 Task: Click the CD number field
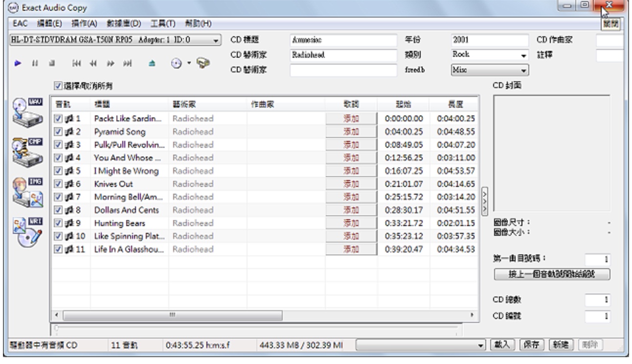coord(597,316)
